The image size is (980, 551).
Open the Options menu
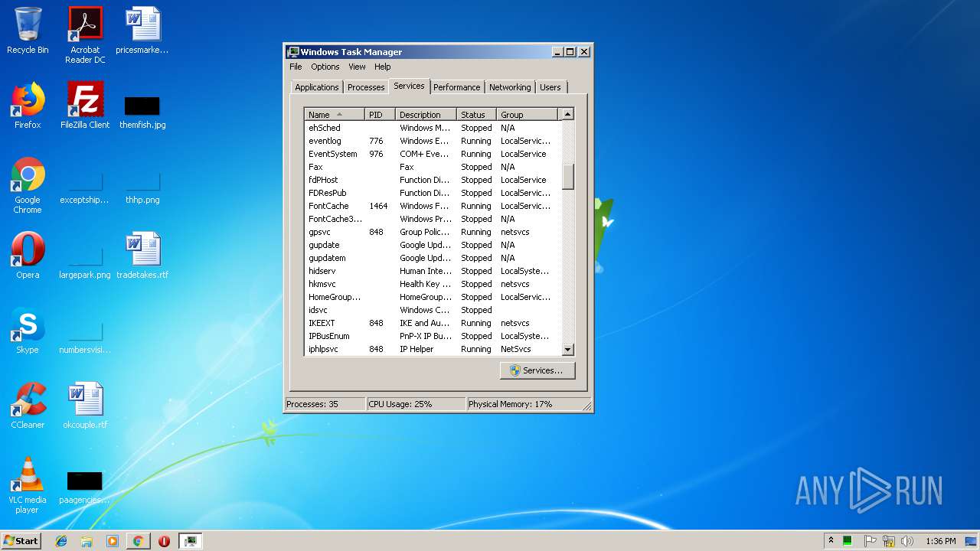tap(325, 67)
